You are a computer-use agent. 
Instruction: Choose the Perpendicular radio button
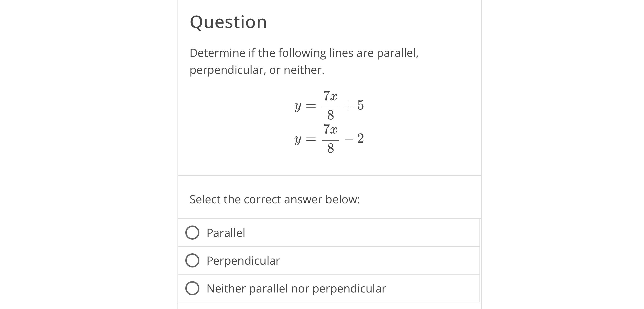[x=192, y=260]
